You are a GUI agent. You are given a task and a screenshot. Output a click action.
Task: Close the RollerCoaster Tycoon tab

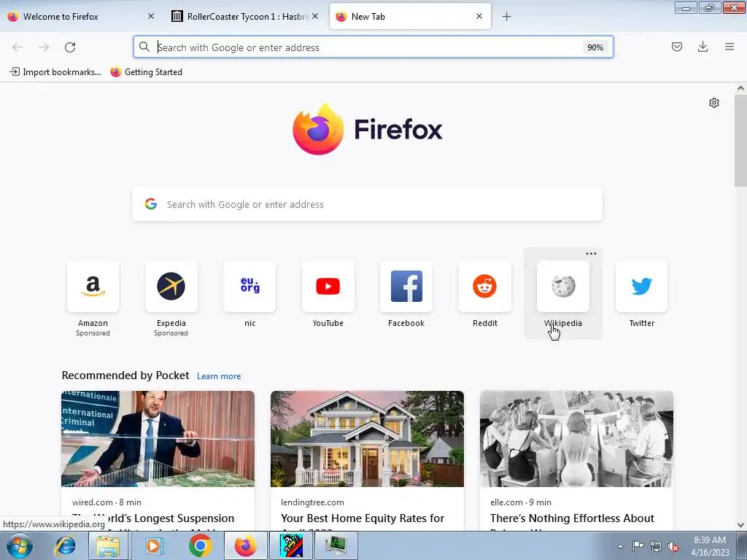tap(315, 16)
